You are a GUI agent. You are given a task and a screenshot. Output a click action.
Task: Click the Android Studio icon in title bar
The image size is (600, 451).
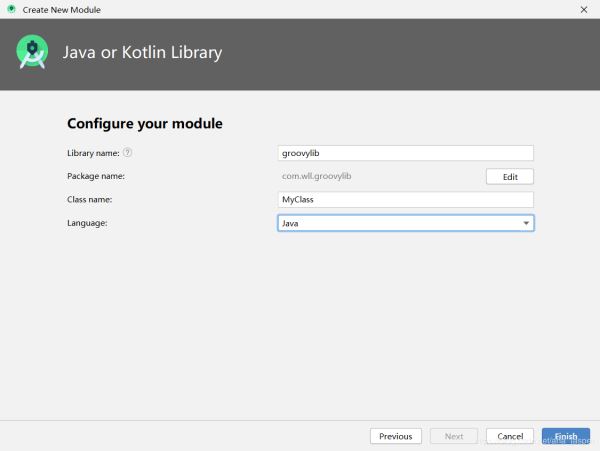coord(11,9)
